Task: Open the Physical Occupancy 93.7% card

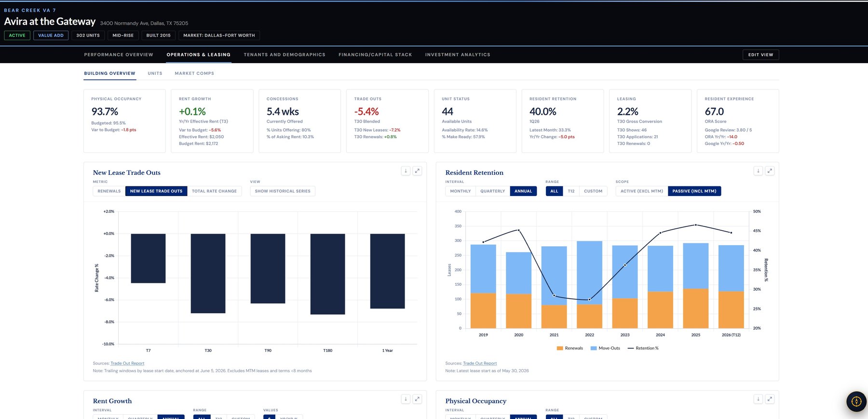Action: tap(124, 121)
